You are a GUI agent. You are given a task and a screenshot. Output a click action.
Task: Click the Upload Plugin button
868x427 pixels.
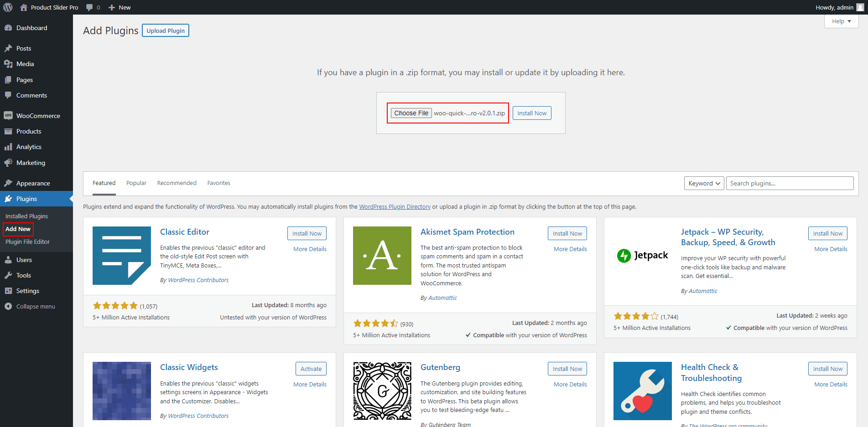click(x=166, y=31)
